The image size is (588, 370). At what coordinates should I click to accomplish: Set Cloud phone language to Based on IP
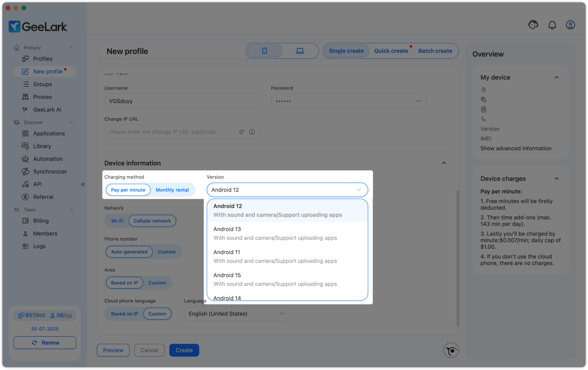pyautogui.click(x=124, y=314)
